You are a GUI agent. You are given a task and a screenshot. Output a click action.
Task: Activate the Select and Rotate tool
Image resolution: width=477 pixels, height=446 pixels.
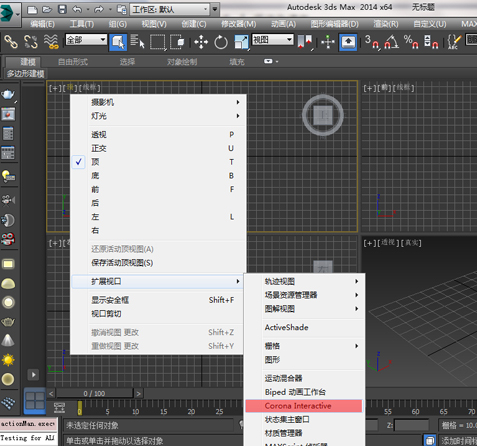pos(221,42)
